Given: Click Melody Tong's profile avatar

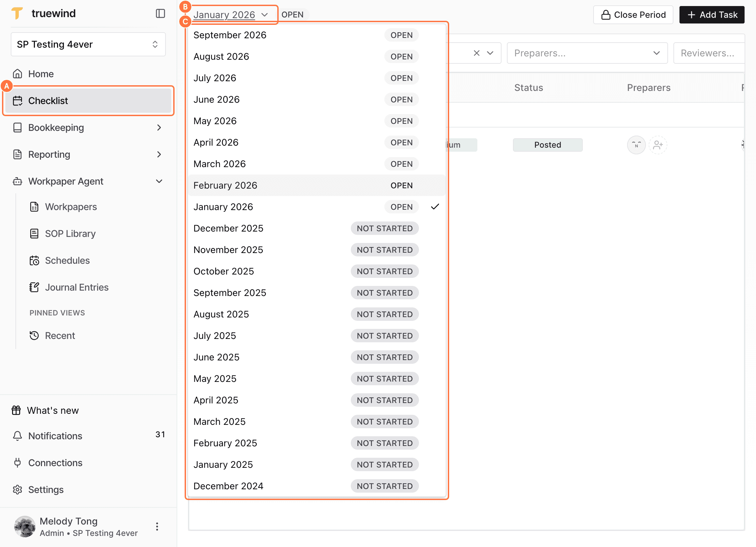Looking at the screenshot, I should [x=25, y=526].
